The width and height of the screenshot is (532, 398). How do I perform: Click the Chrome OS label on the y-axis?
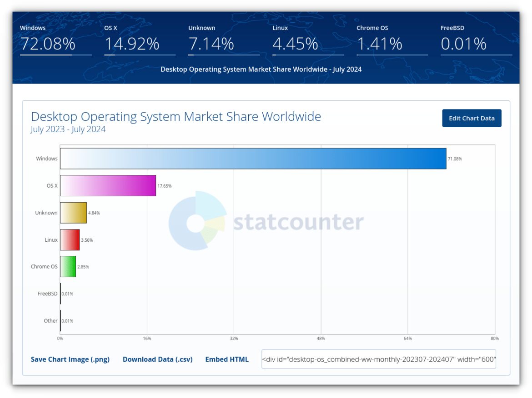(44, 267)
